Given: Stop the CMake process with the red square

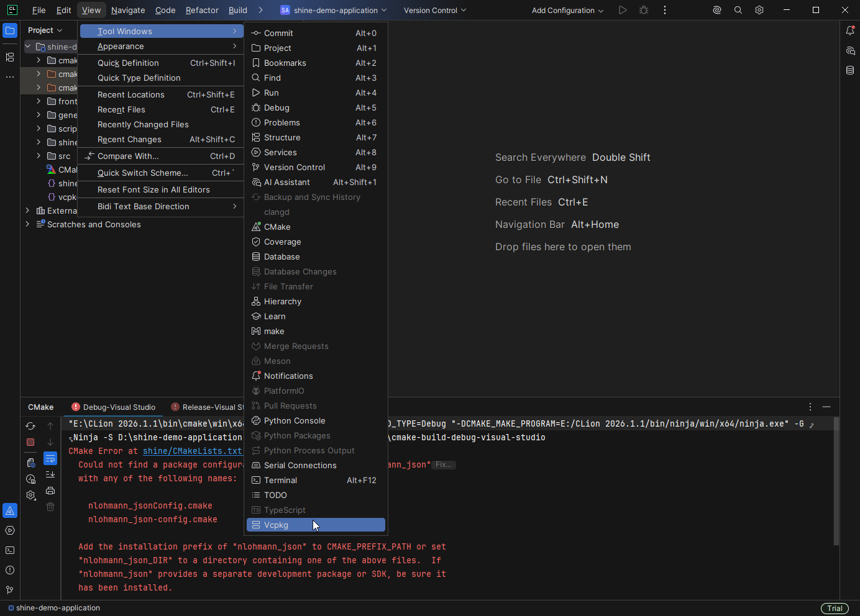Looking at the screenshot, I should [30, 442].
